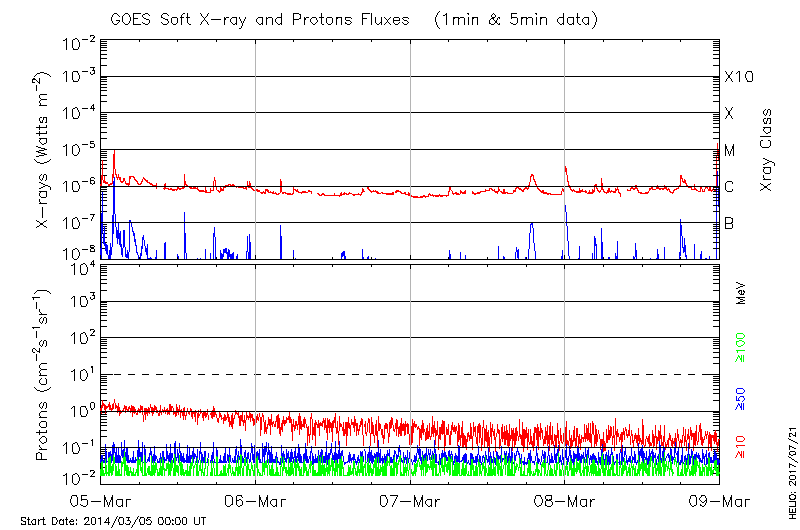Click the MeV label beside proton plot

(741, 293)
